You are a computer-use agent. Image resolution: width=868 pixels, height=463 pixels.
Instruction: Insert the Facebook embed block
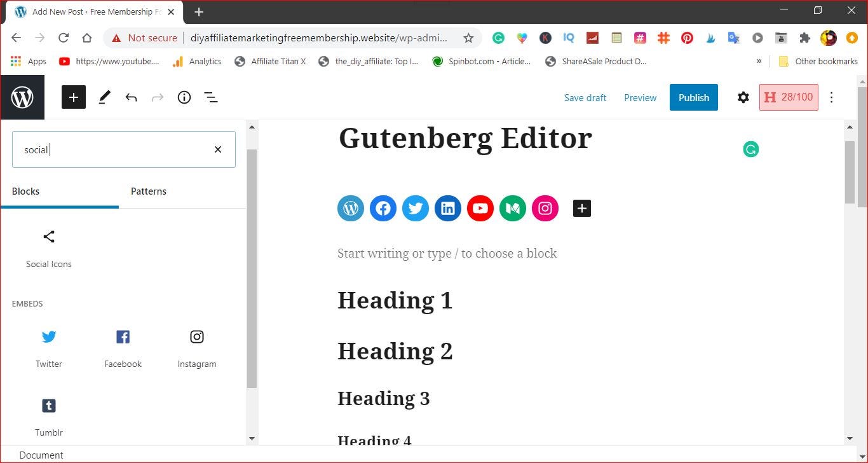click(123, 349)
